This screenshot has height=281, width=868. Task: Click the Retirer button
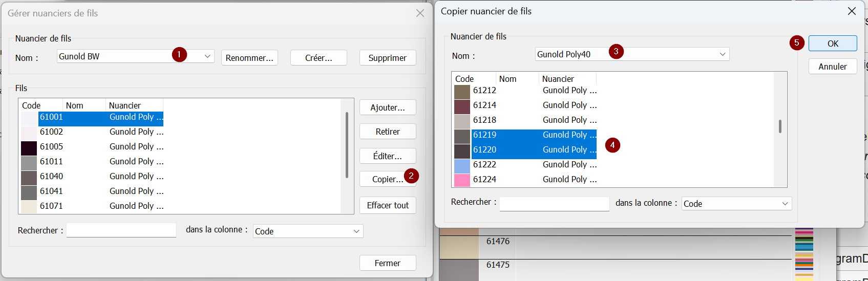click(387, 132)
